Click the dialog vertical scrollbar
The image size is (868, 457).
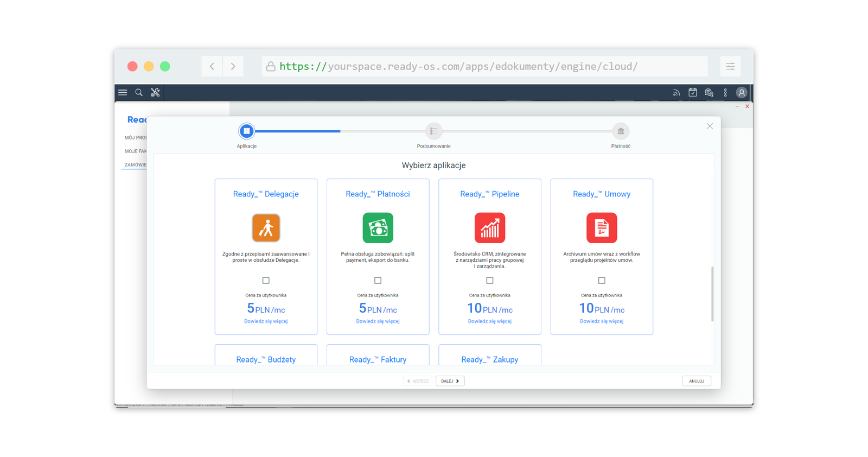pos(712,294)
